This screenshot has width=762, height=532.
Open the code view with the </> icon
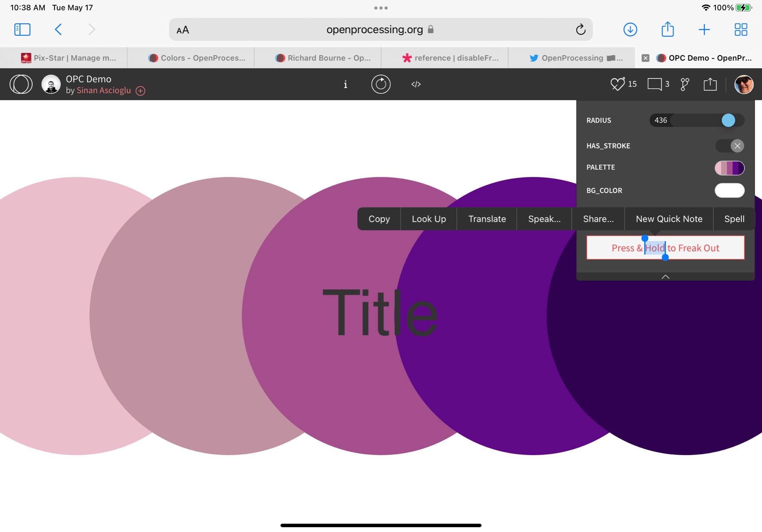tap(416, 84)
